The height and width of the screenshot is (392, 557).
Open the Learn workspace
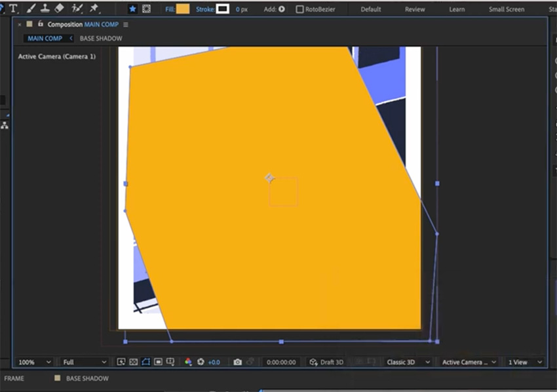point(457,9)
